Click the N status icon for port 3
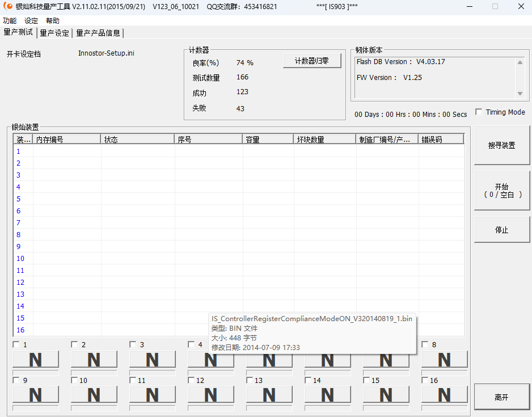 coord(152,359)
